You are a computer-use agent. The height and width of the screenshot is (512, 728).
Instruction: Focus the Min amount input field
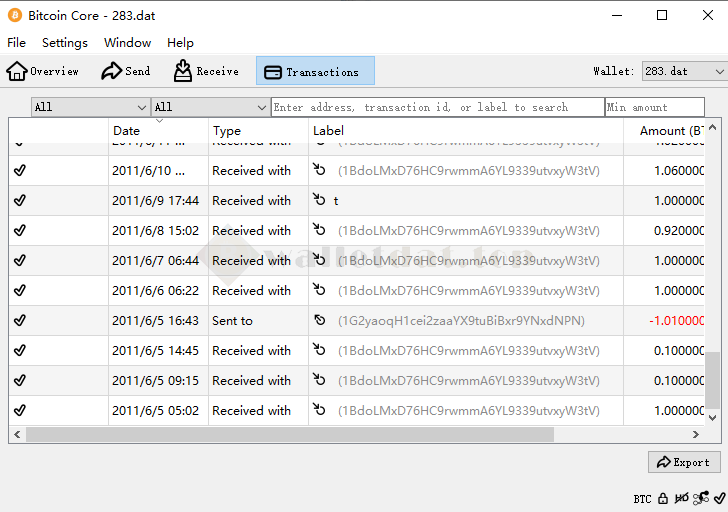tap(654, 107)
